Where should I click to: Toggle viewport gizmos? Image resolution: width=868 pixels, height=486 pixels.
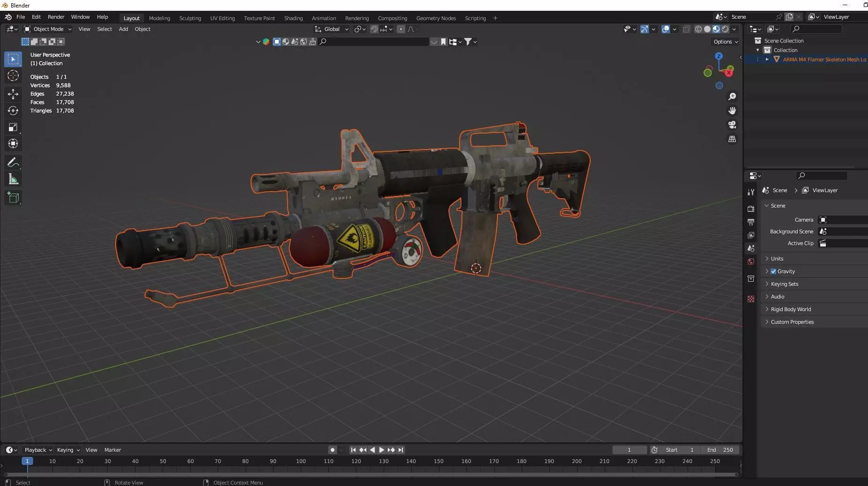tap(645, 29)
